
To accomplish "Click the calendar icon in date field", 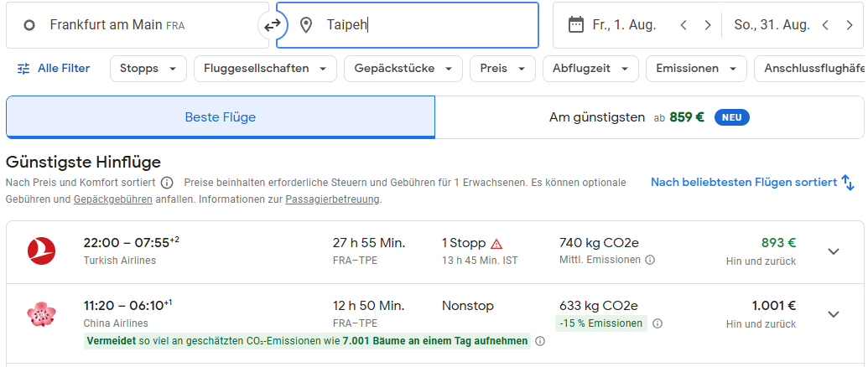I will (575, 25).
